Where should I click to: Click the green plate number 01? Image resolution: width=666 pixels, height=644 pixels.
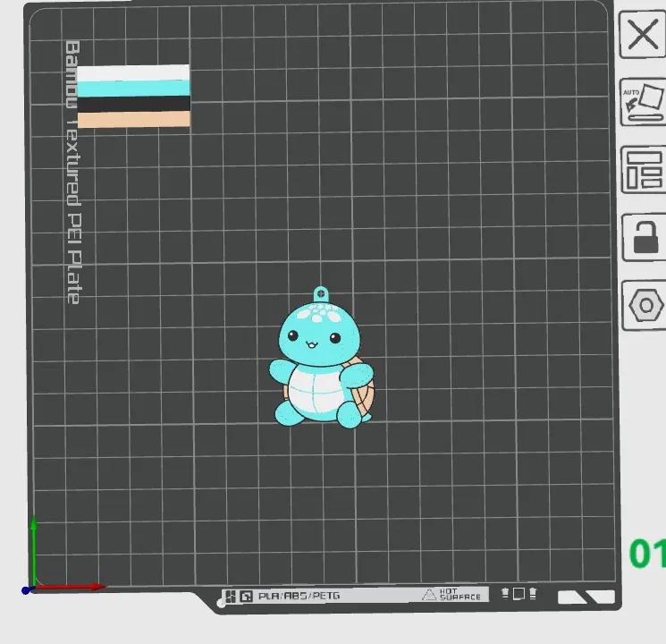click(647, 554)
